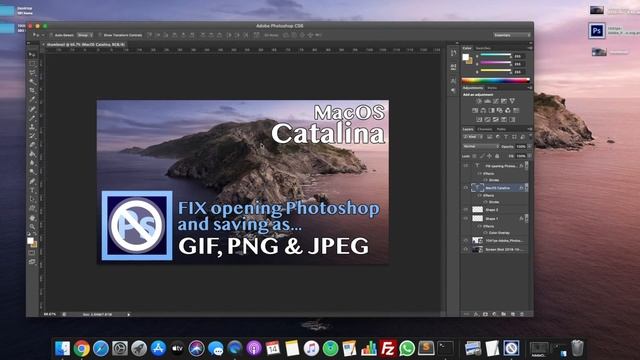Add a Hue/Saturation adjustment

coord(475,111)
